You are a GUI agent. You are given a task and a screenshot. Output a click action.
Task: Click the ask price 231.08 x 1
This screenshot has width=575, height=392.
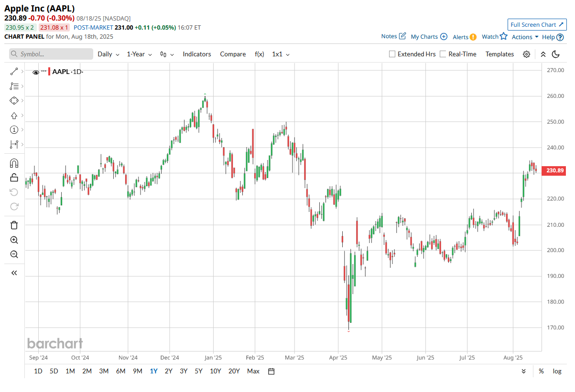point(54,28)
